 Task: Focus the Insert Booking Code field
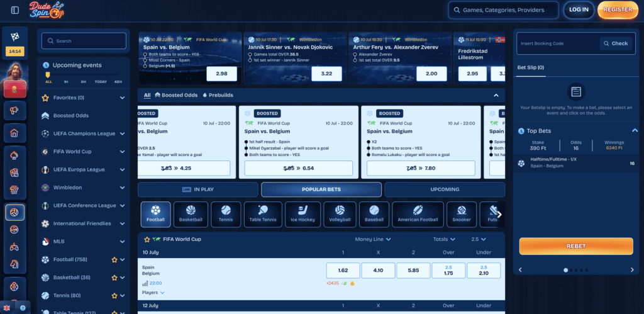coord(558,43)
